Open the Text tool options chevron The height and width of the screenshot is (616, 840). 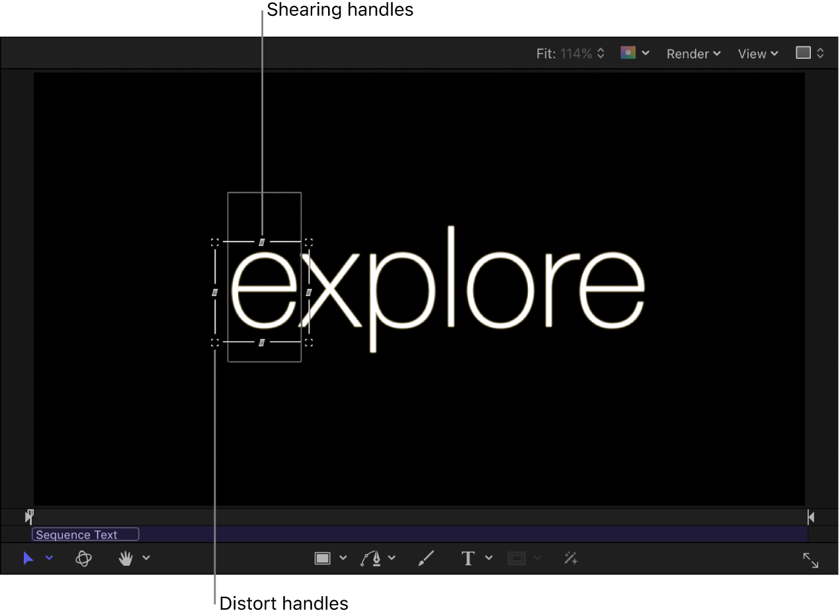(488, 558)
